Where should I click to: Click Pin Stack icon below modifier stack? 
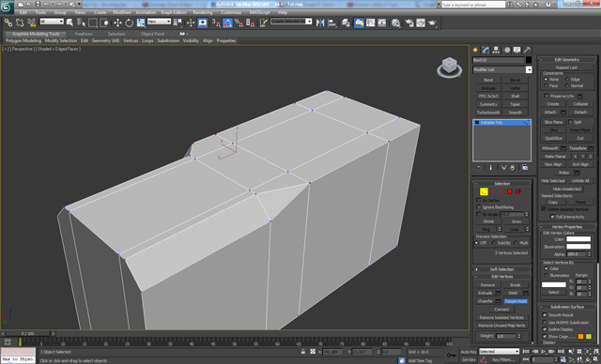coord(478,168)
